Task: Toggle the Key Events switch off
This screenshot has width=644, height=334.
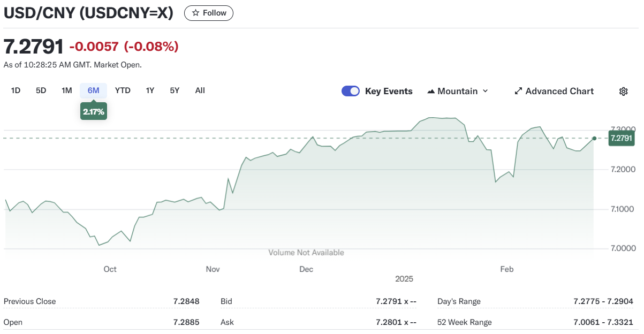Action: (x=351, y=91)
